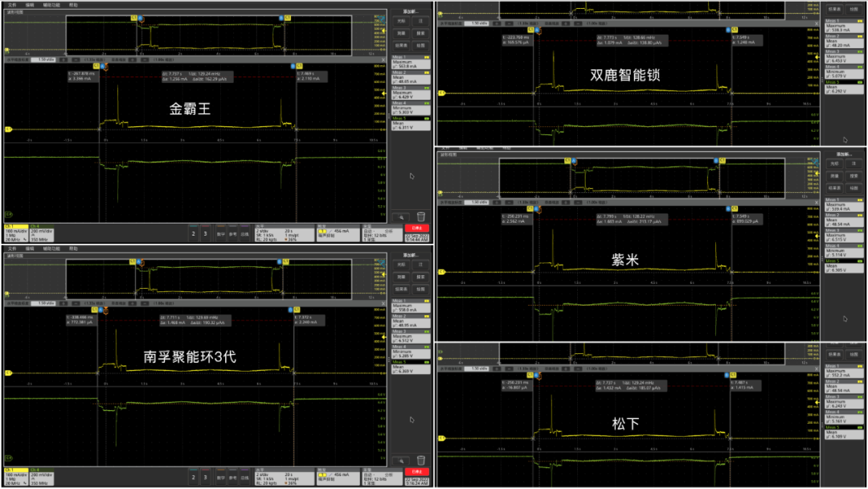Click cursor A marker in 金霸王 zoom view
The image size is (868, 489).
tap(103, 67)
